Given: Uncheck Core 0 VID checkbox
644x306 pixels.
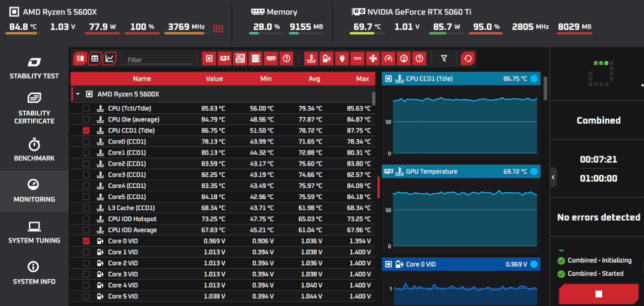Looking at the screenshot, I should (x=86, y=241).
